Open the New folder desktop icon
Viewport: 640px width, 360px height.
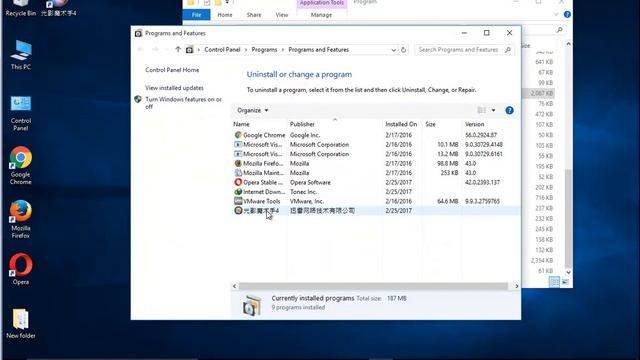point(20,324)
